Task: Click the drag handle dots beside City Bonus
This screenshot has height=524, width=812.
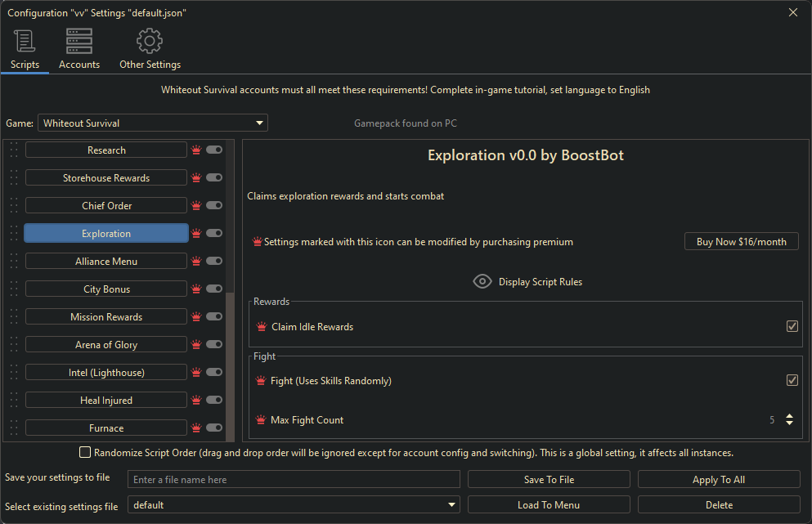Action: click(x=14, y=289)
